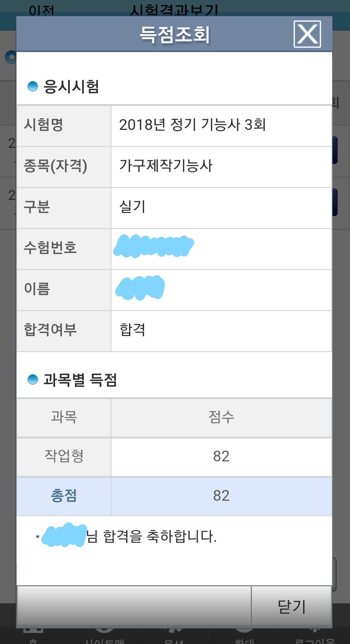The width and height of the screenshot is (350, 644).
Task: Click blue bullet beside 응시시험 heading
Action: pos(33,86)
